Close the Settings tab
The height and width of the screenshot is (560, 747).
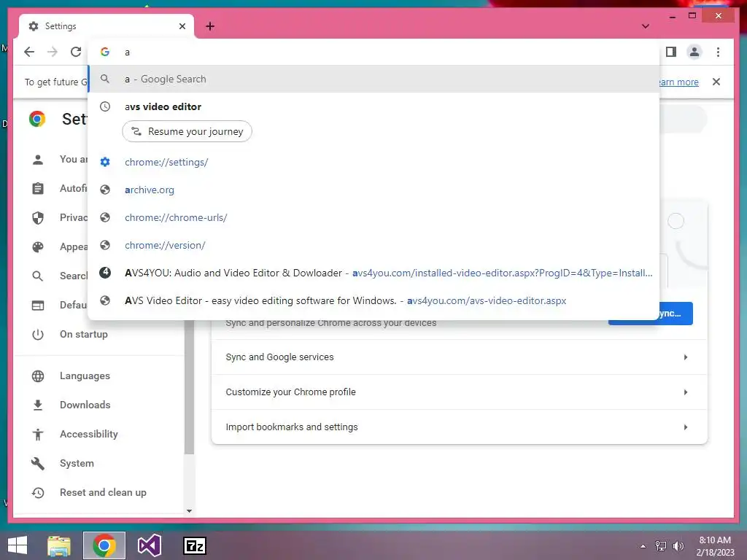click(x=182, y=26)
